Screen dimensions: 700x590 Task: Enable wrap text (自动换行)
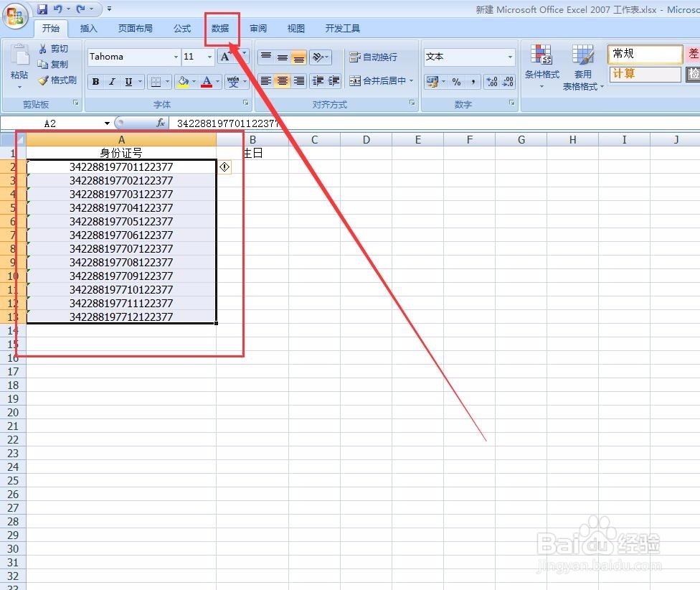tap(373, 57)
